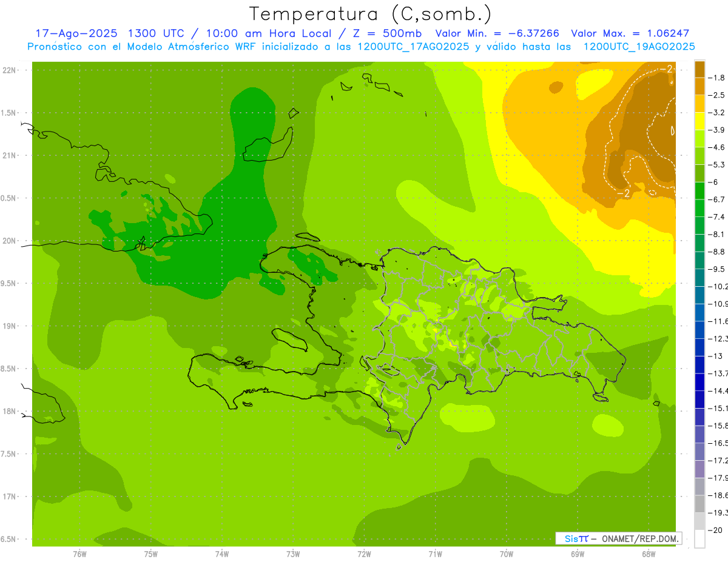Viewport: 728px width, 562px height.
Task: Click the '72W' longitude label
Action: coord(364,554)
